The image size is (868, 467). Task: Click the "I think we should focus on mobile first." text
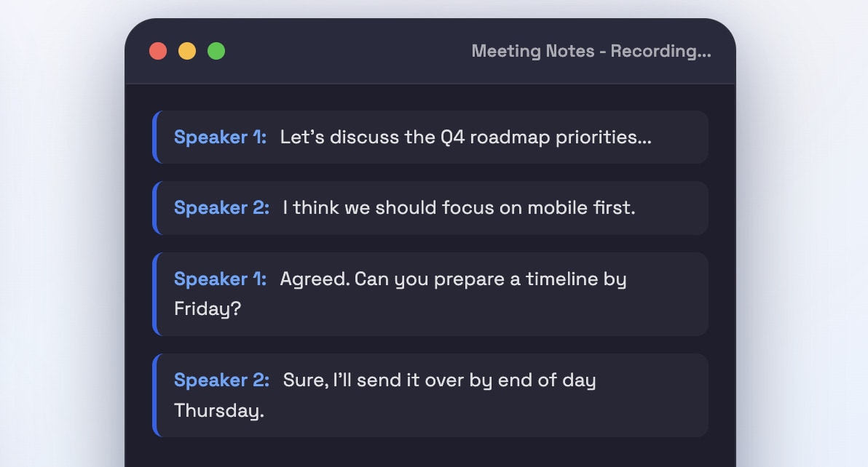point(459,208)
